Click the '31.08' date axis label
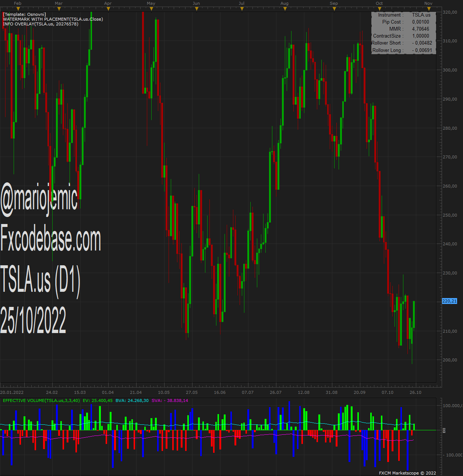This screenshot has height=476, width=463. point(332,392)
